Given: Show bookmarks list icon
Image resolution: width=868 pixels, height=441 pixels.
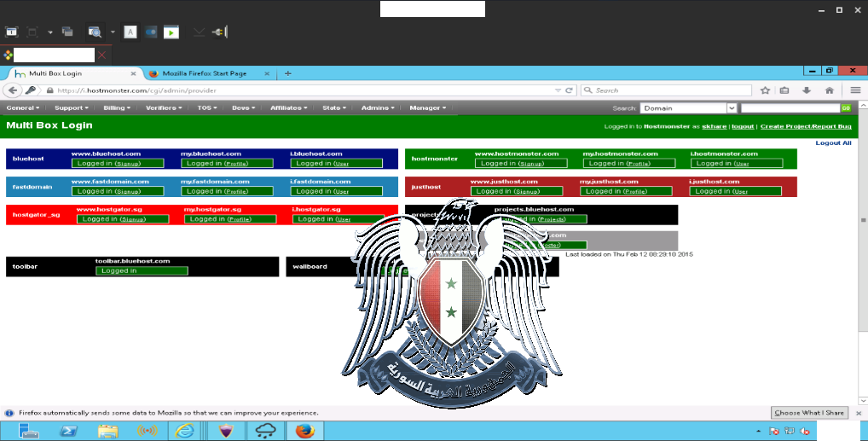Looking at the screenshot, I should pyautogui.click(x=784, y=90).
